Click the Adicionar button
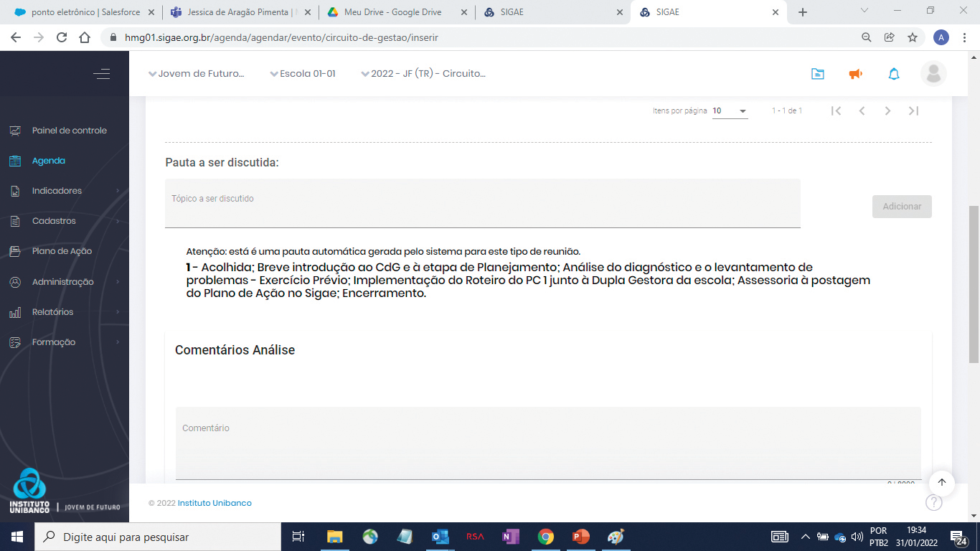Screen dimensions: 980x551 (902, 207)
